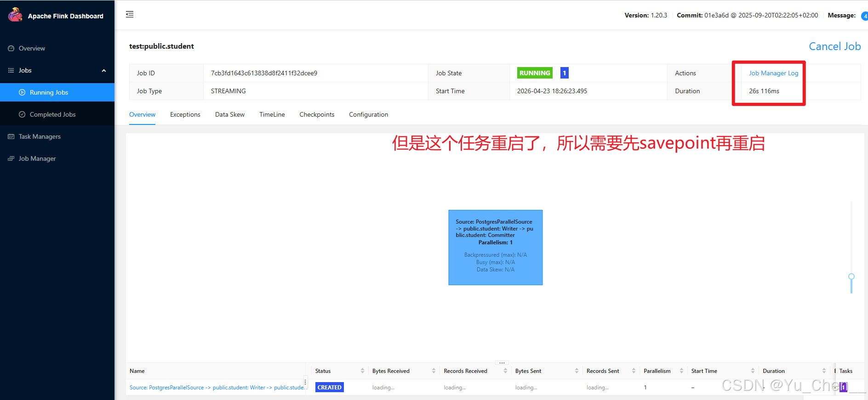
Task: Sort table by Parallelism column
Action: pyautogui.click(x=681, y=371)
